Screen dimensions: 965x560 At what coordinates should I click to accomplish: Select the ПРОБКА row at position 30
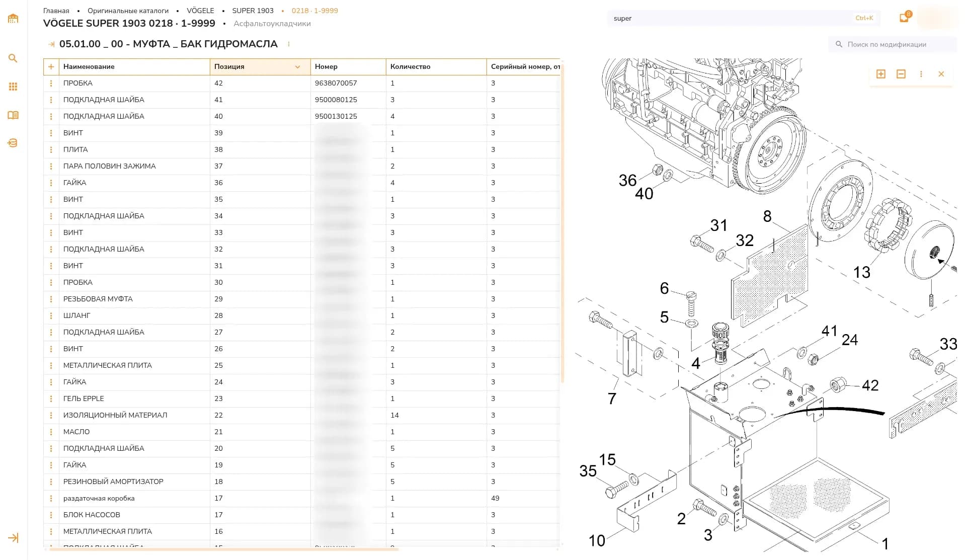(302, 282)
